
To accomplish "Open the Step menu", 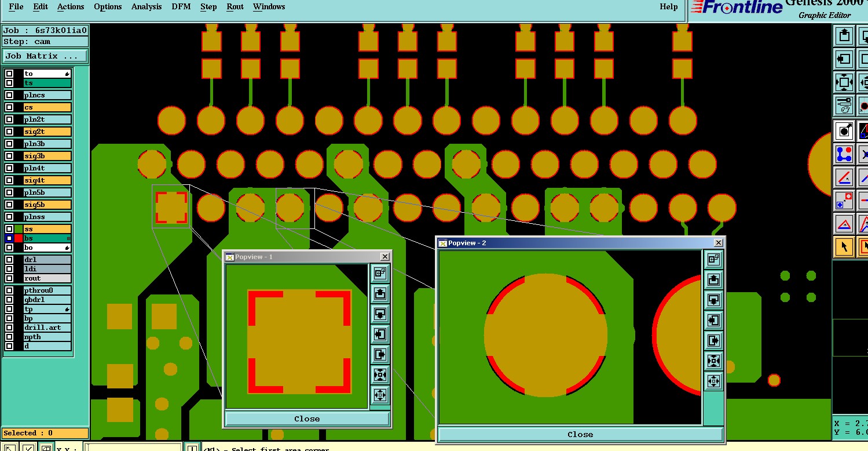I will [208, 7].
